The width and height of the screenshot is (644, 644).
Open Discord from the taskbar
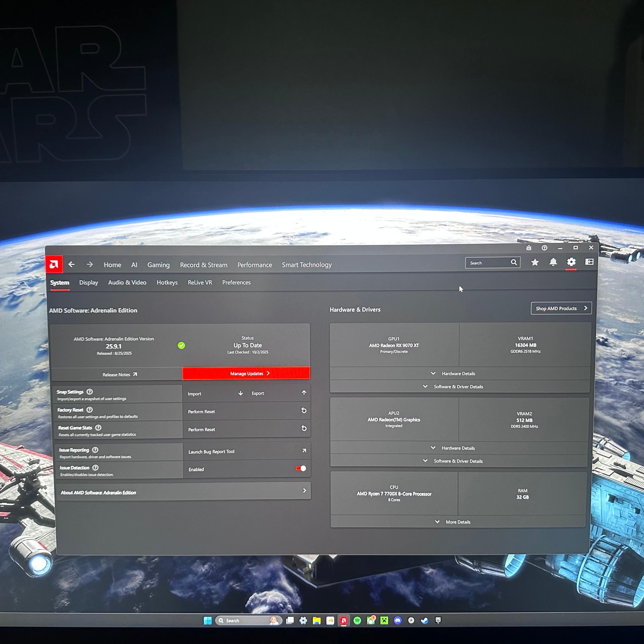pyautogui.click(x=398, y=620)
